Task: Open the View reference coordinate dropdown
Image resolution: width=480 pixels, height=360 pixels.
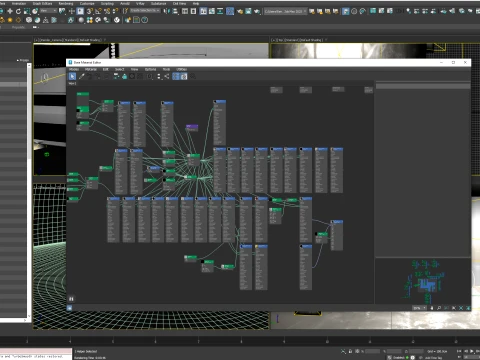Action: (x=48, y=11)
